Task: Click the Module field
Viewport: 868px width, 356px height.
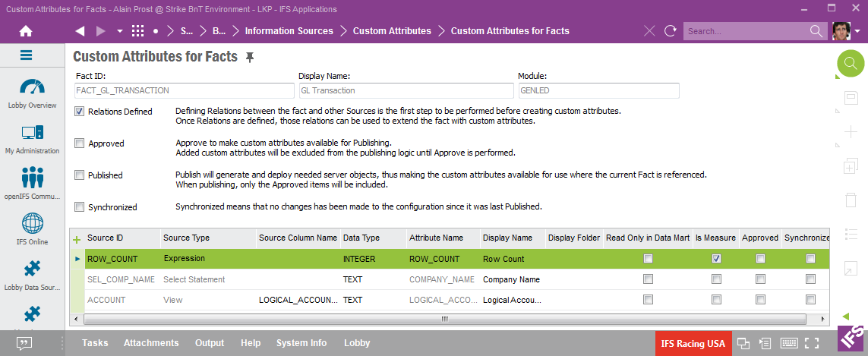Action: (x=598, y=90)
